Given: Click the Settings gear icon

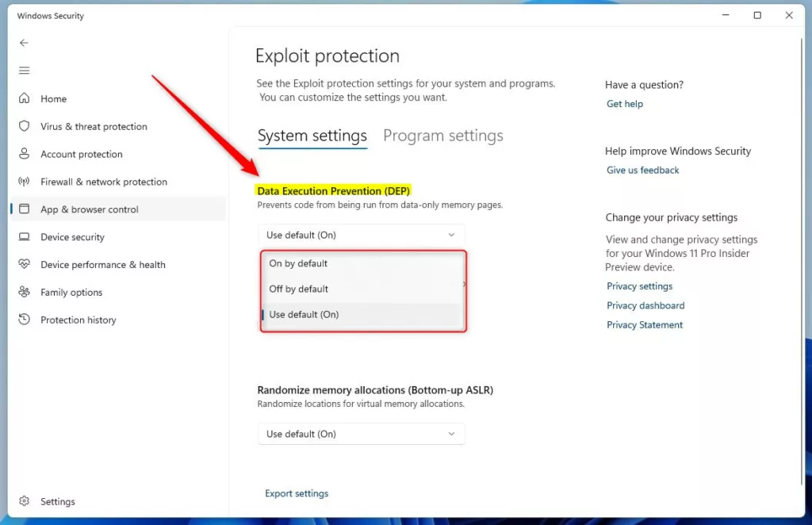Looking at the screenshot, I should pyautogui.click(x=24, y=501).
